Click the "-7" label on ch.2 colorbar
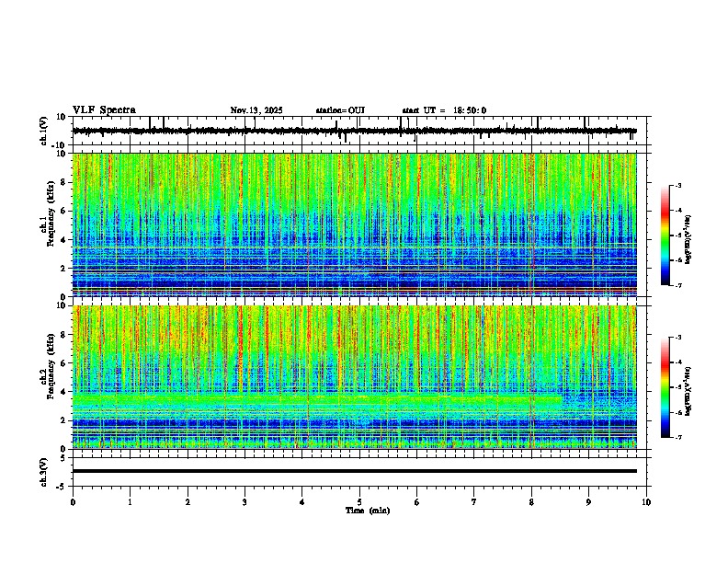 pyautogui.click(x=678, y=437)
